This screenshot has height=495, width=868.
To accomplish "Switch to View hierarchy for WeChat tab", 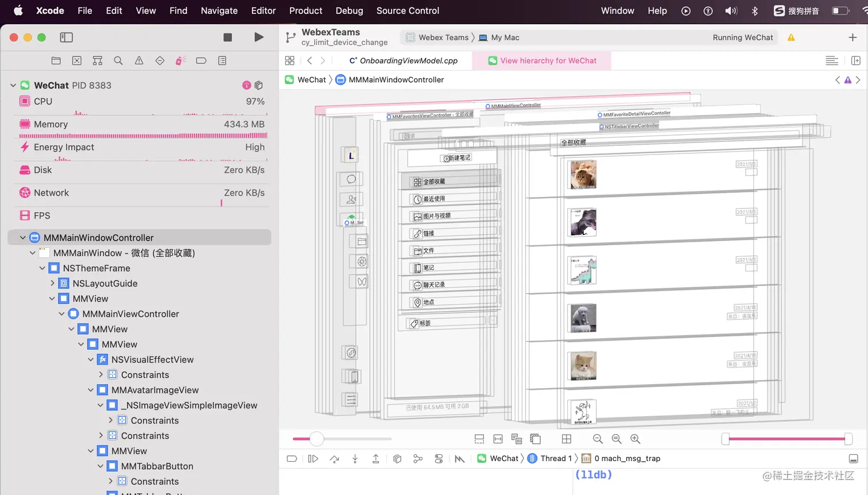I will coord(542,60).
